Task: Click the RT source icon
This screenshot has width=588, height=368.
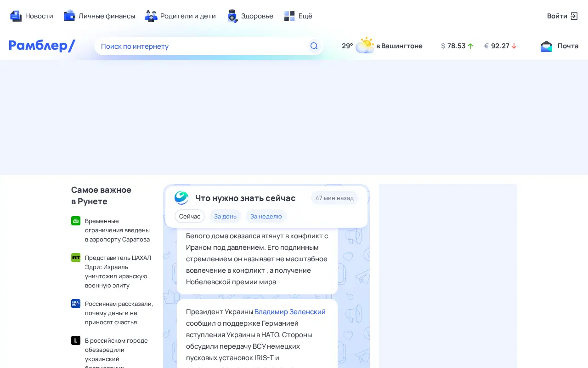Action: 76,258
